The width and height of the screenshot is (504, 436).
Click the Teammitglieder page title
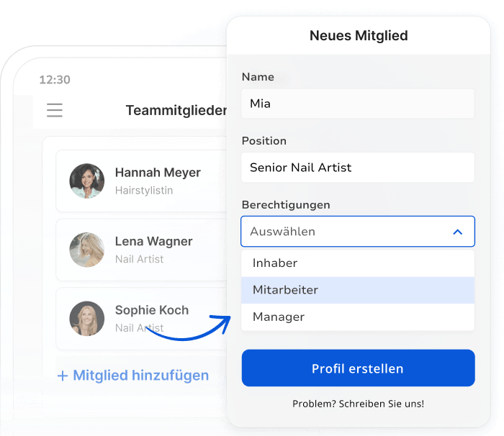coord(176,111)
